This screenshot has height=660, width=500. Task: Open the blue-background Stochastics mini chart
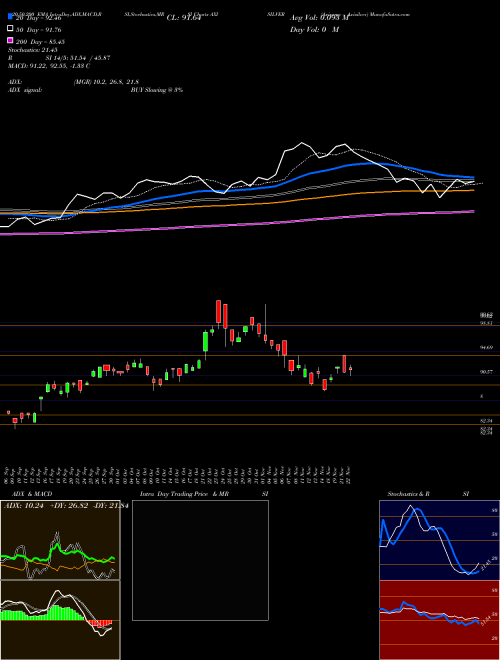(x=439, y=540)
